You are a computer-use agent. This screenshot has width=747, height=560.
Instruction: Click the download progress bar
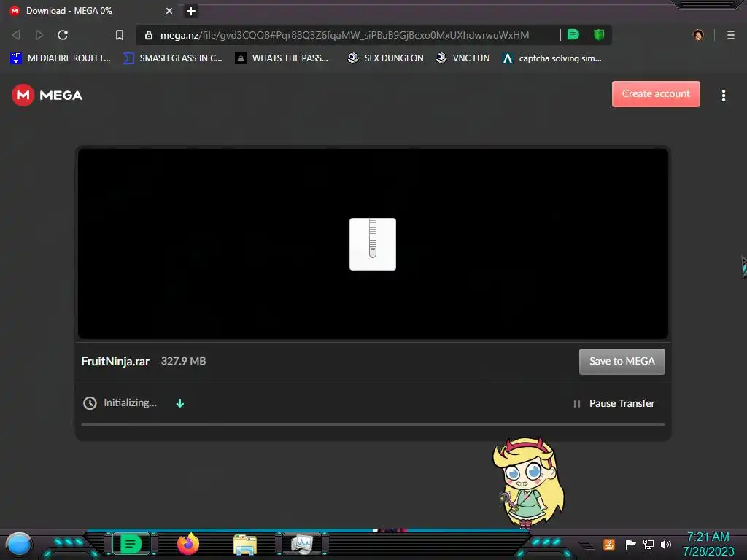(x=373, y=424)
